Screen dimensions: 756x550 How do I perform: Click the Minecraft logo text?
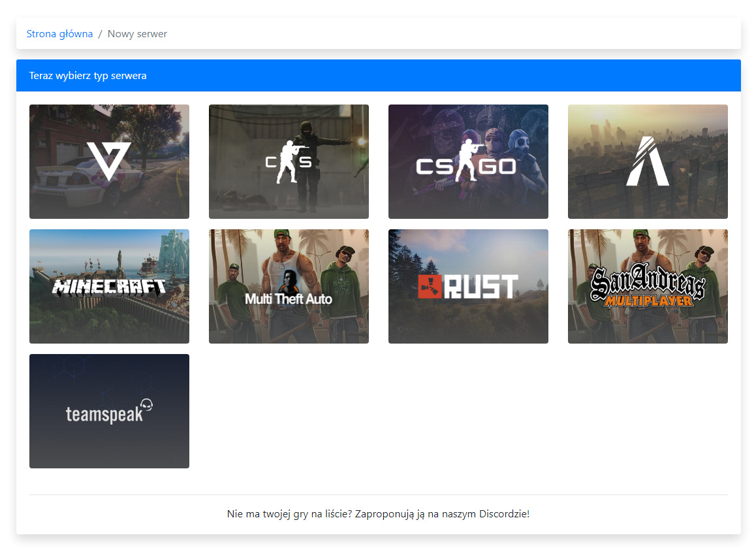(x=109, y=287)
